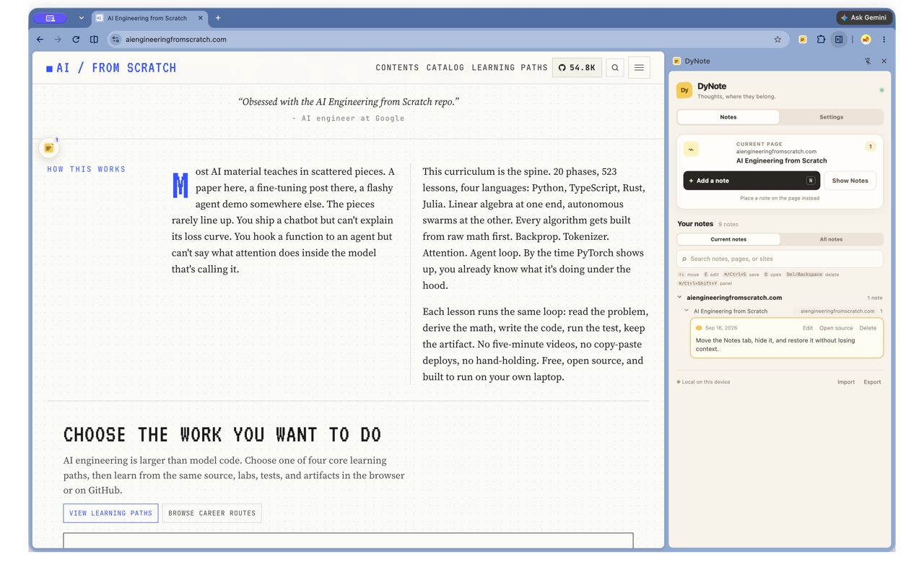Switch to the Settings tab in DyNote

(x=831, y=117)
